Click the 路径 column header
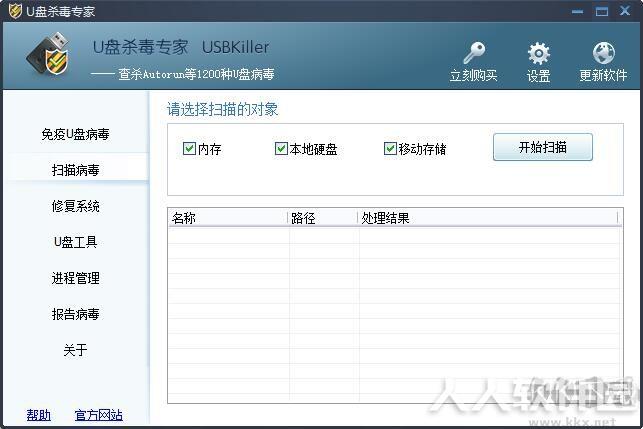The width and height of the screenshot is (643, 429). point(323,218)
